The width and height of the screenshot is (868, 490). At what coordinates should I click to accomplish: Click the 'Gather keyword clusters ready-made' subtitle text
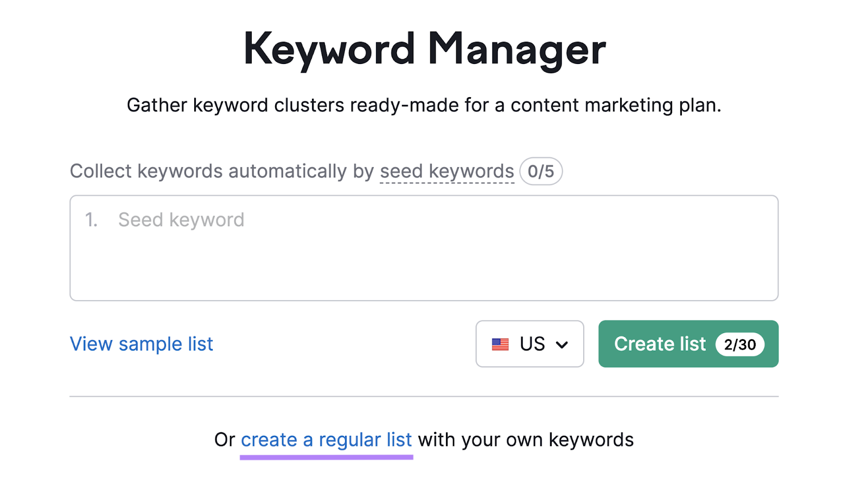tap(424, 105)
